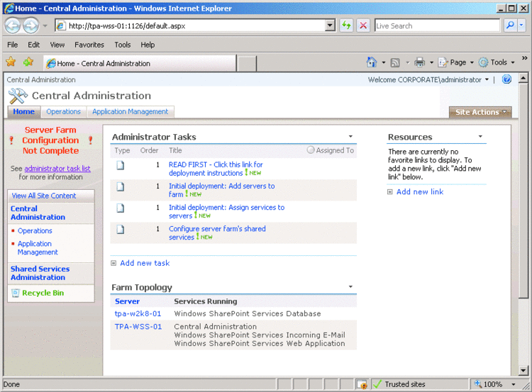This screenshot has height=392, width=532.
Task: Open the Live Search options dropdown
Action: click(x=522, y=26)
